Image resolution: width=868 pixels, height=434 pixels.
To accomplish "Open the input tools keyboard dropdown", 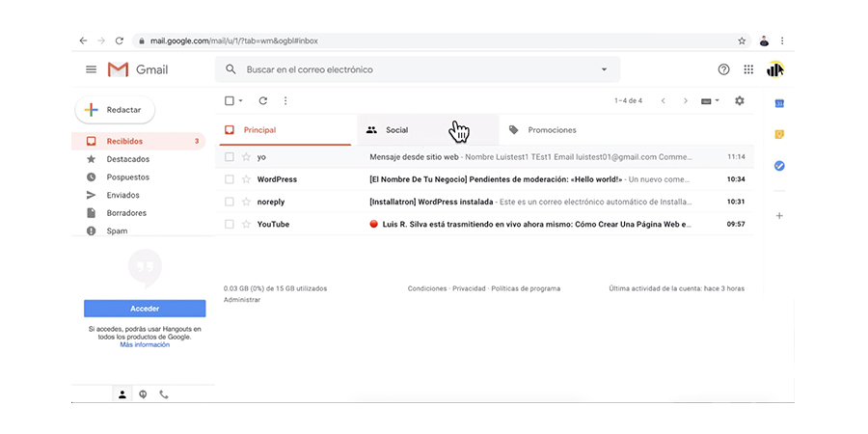I will 710,100.
